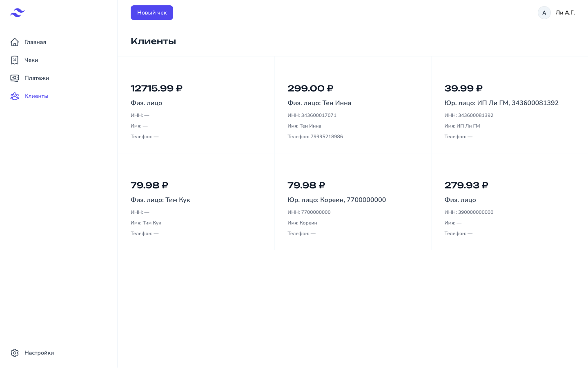Click the user name Ли А.Г.
Viewport: 588px width, 368px height.
coord(565,13)
